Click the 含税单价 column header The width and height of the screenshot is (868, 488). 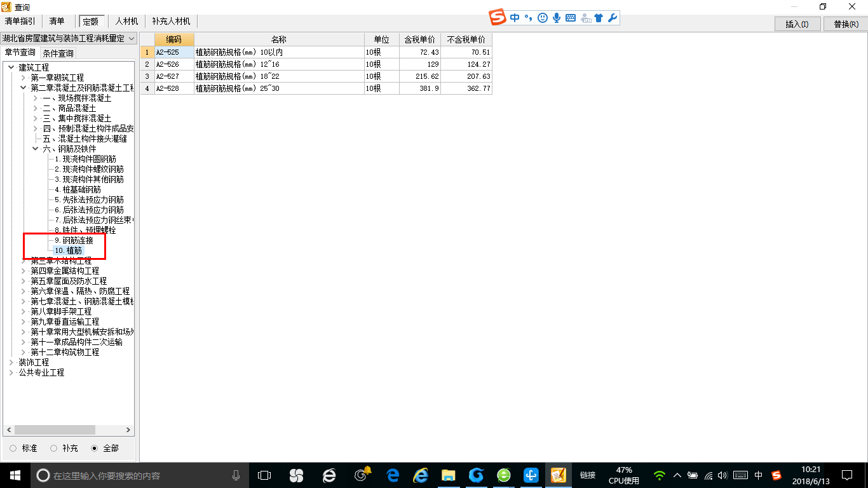pyautogui.click(x=420, y=39)
